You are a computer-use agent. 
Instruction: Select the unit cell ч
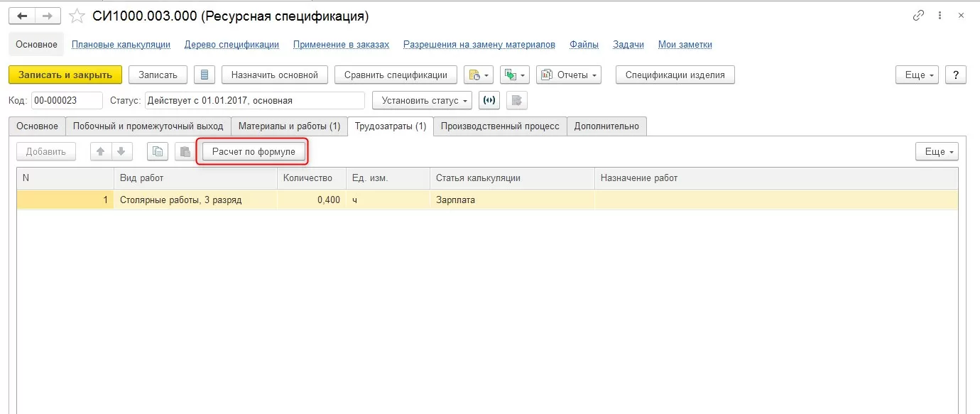[388, 200]
